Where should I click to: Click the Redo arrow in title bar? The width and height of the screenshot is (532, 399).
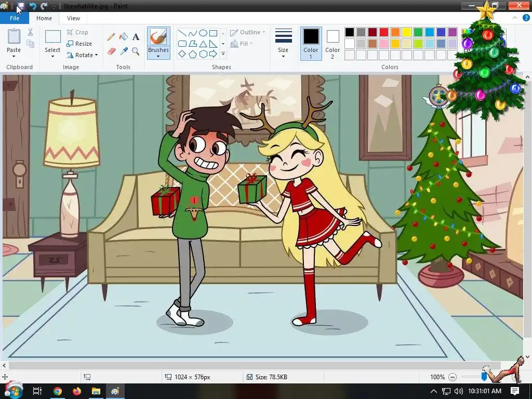pos(44,6)
